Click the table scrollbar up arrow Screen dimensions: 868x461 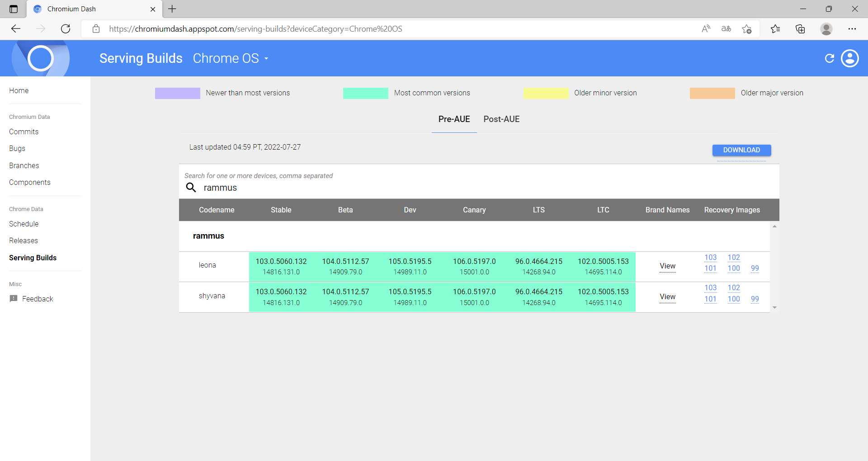(774, 226)
